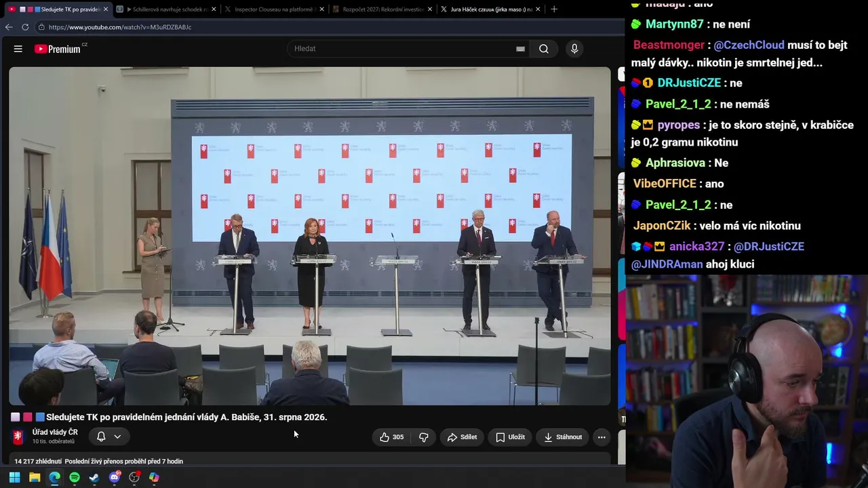Click the @JINDRAman mention in chat
The image size is (868, 488).
tap(667, 264)
